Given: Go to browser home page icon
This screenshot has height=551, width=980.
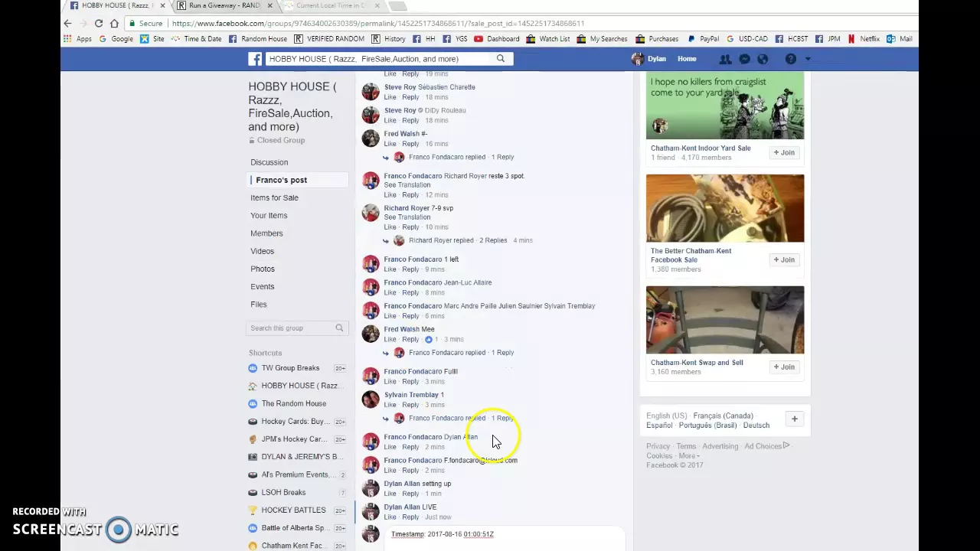Looking at the screenshot, I should click(115, 23).
